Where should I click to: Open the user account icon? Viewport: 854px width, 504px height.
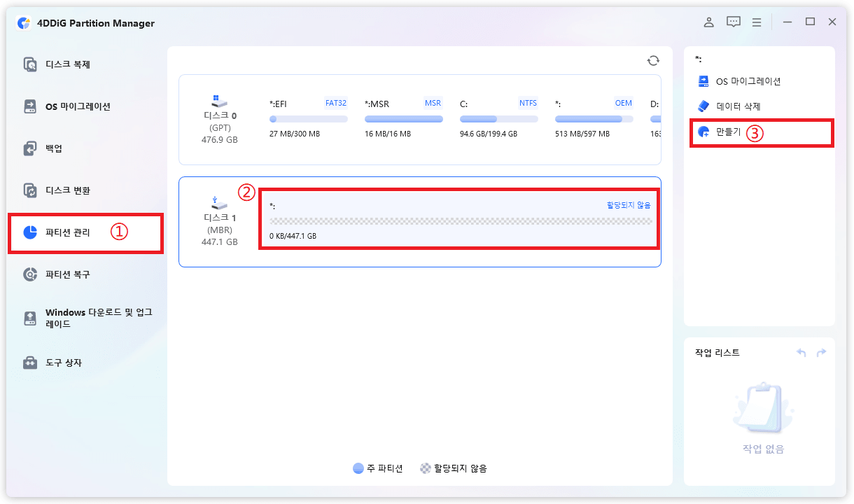[709, 22]
